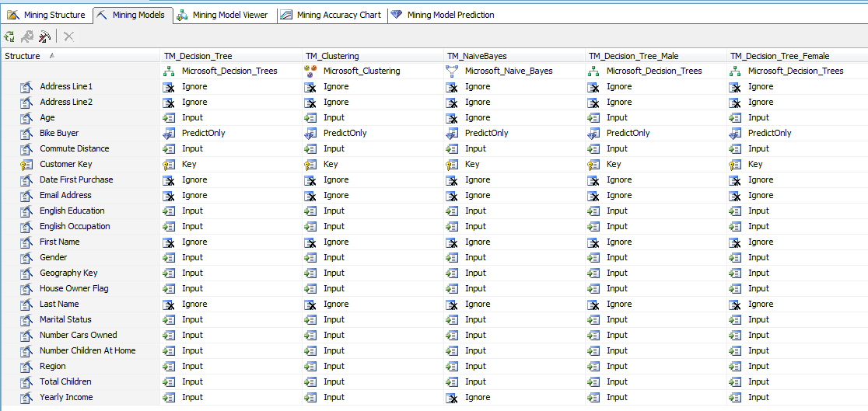This screenshot has width=868, height=411.
Task: Open Yearly Income usage cell in TM_Decision_Tree_Male
Action: click(x=656, y=398)
